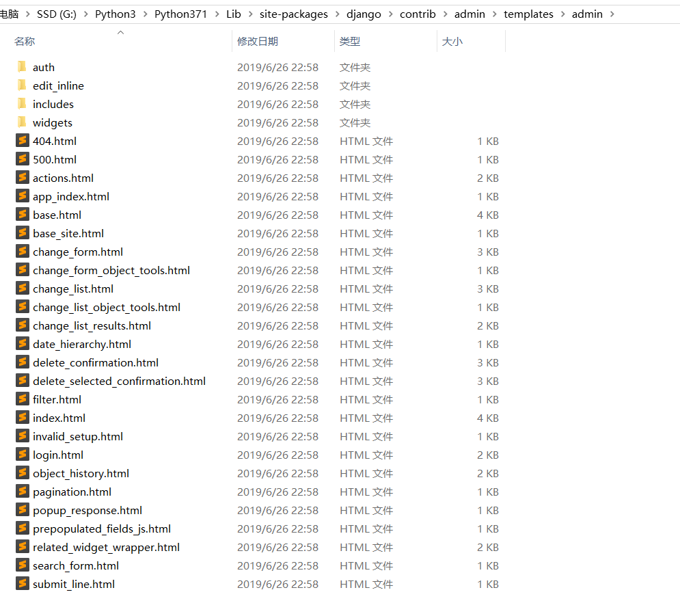
Task: Sort by the 修改日期 column header
Action: point(258,41)
